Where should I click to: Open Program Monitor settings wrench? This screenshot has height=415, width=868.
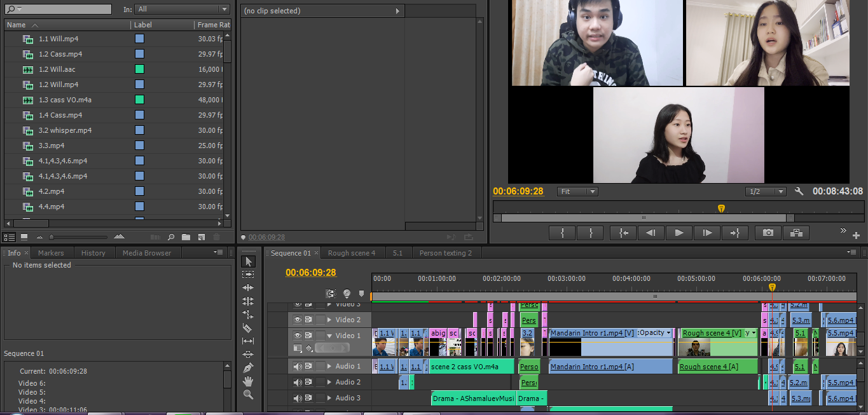click(x=799, y=191)
